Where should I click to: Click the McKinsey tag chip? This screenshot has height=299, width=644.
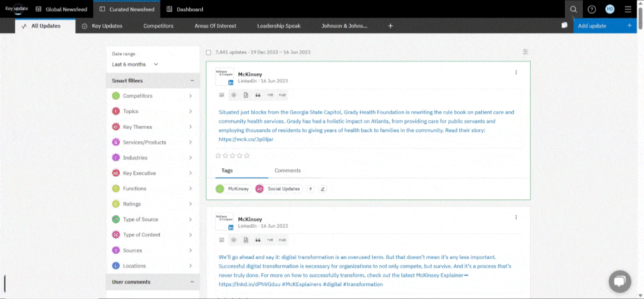pyautogui.click(x=234, y=188)
